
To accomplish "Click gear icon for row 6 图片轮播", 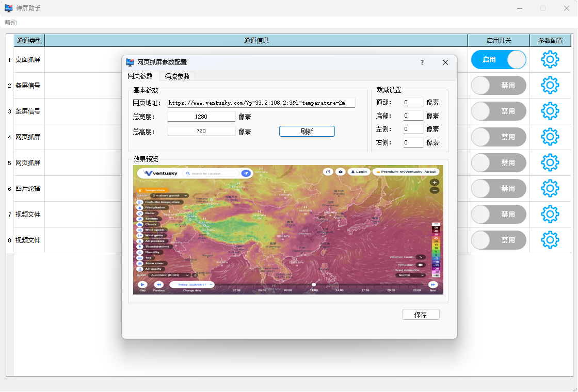I will 550,189.
